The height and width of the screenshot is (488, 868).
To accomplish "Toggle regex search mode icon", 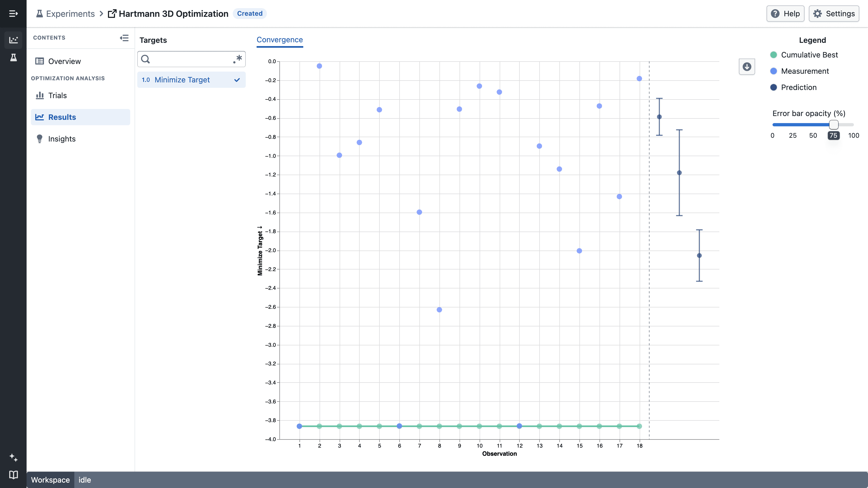I will 238,59.
